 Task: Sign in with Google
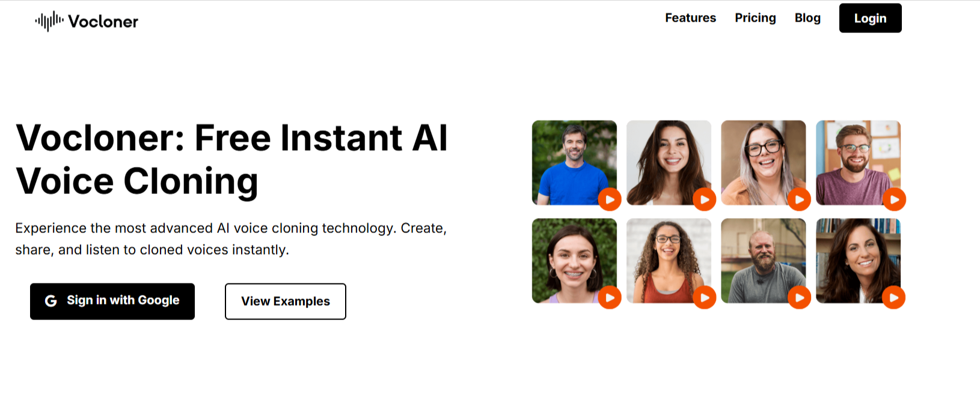point(112,301)
